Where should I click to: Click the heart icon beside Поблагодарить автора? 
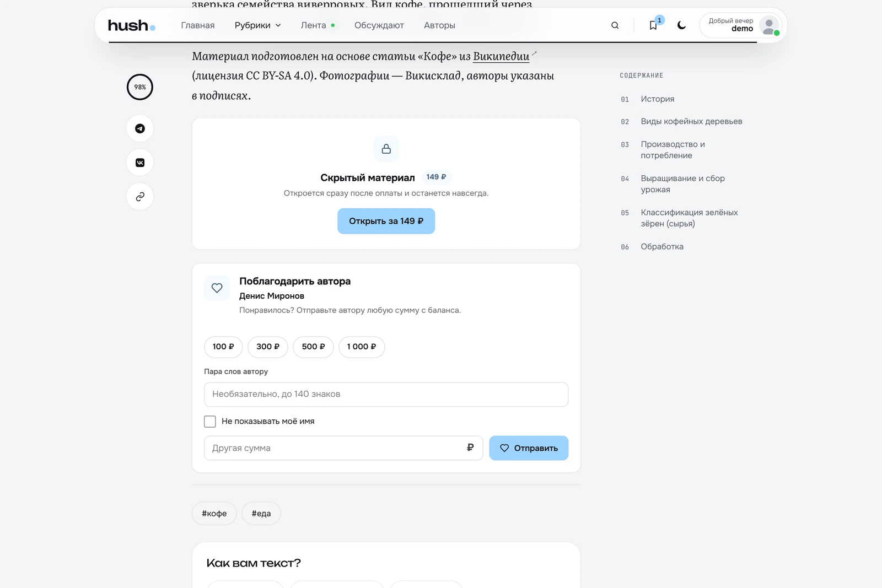tap(217, 288)
